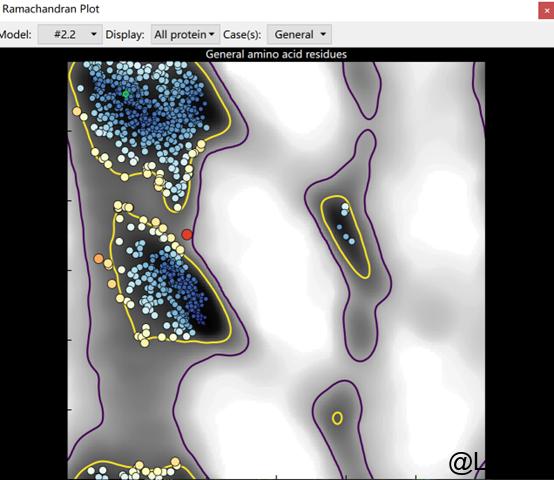Select isolated light-blue point at upper left edge
554x480 pixels.
point(81,88)
